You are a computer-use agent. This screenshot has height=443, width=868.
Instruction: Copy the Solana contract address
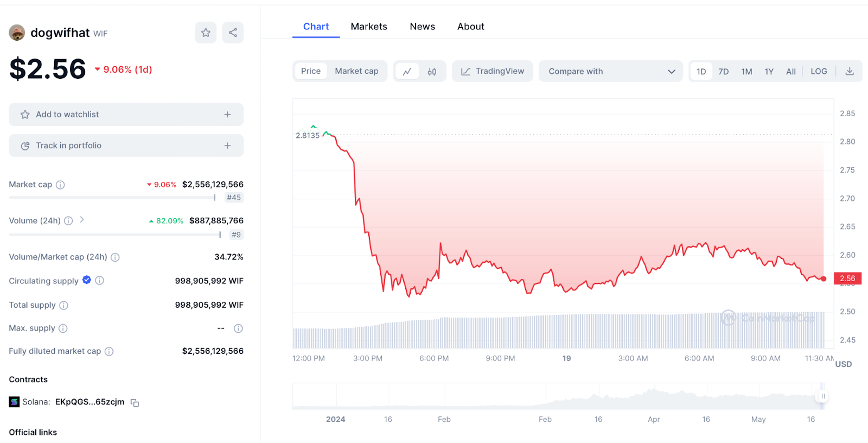point(135,403)
